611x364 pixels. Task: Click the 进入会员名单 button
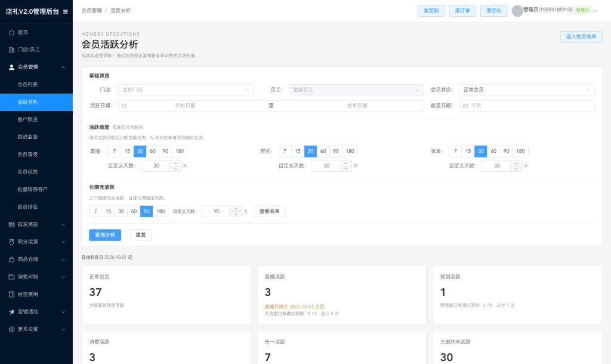tap(581, 36)
